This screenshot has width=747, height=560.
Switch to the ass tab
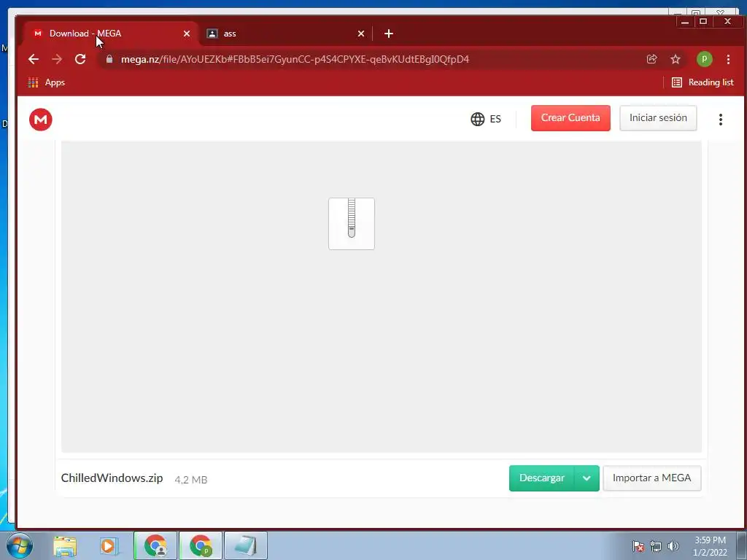[x=285, y=34]
